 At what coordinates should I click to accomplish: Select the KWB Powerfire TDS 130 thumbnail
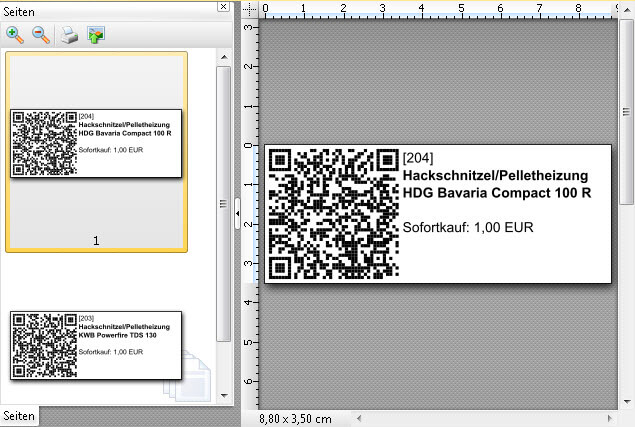pyautogui.click(x=96, y=345)
